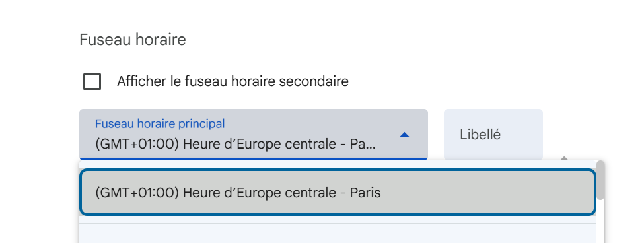
Task: Choose the blank list entry below the divider
Action: [x=338, y=234]
